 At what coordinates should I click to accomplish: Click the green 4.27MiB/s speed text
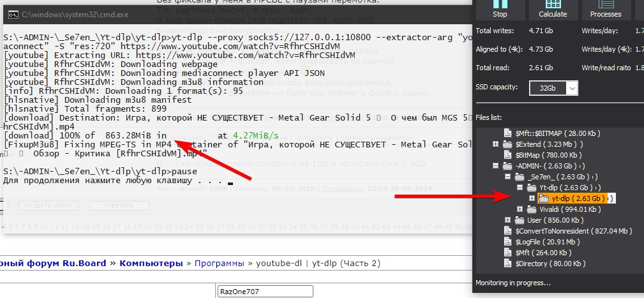255,135
